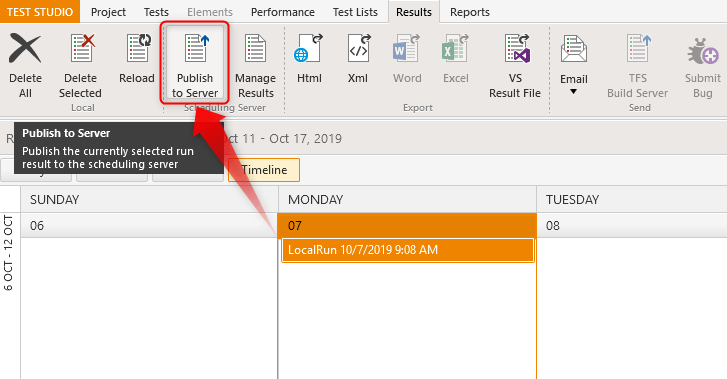The image size is (727, 379).
Task: Export results to Excel
Action: point(456,58)
